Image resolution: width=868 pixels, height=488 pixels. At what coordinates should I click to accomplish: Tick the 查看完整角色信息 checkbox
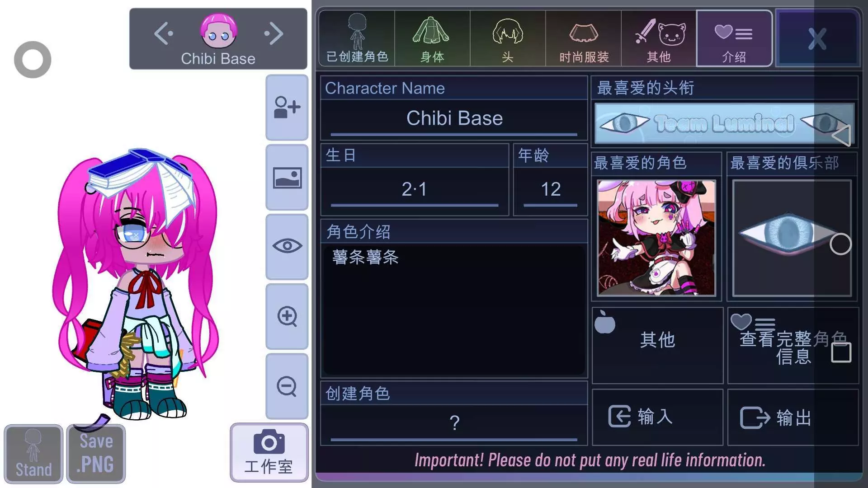click(x=841, y=352)
